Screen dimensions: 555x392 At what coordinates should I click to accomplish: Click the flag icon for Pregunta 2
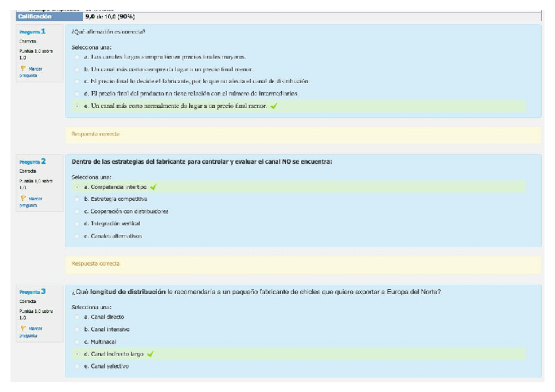pos(23,198)
